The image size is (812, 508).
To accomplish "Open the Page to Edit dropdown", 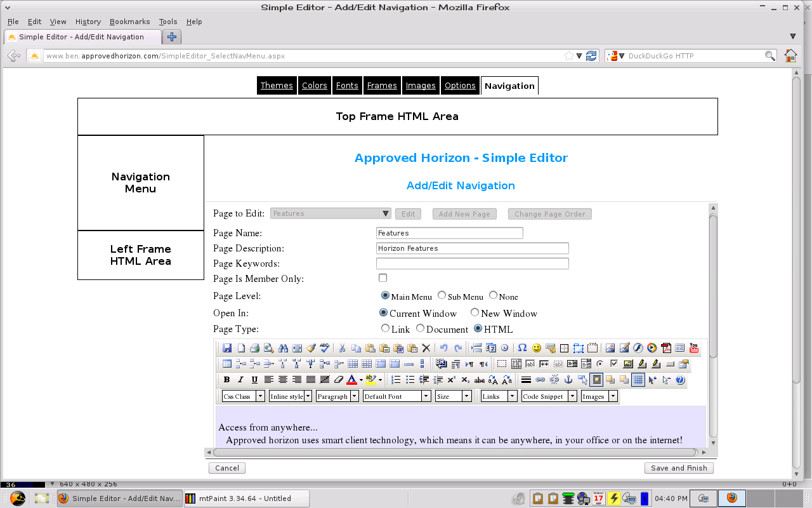I will (x=331, y=213).
